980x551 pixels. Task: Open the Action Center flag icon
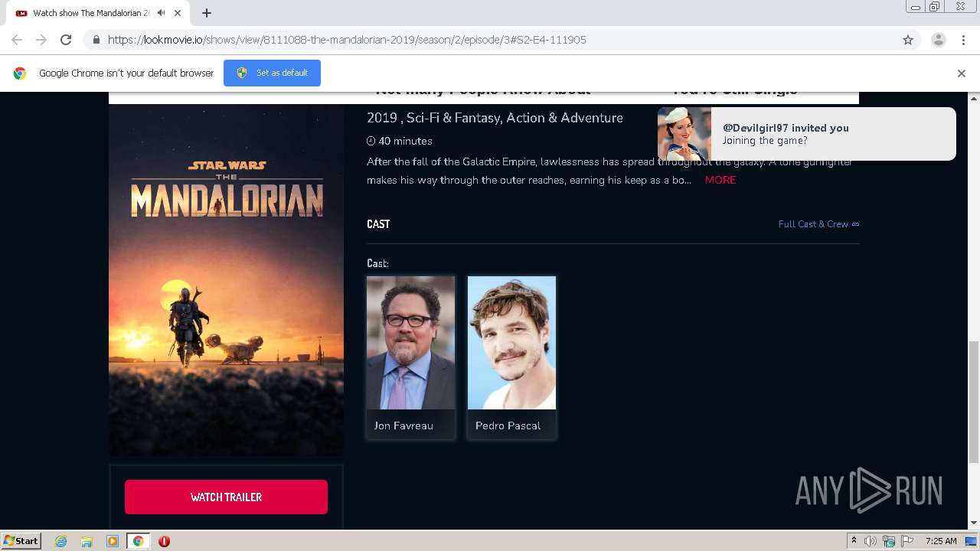907,541
